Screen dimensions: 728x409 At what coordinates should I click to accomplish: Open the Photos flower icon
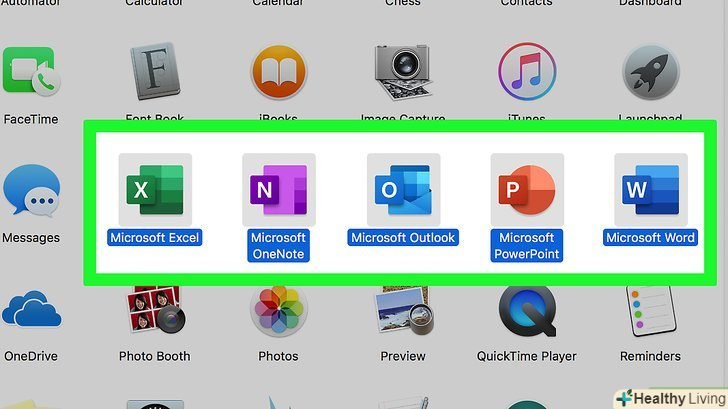279,310
